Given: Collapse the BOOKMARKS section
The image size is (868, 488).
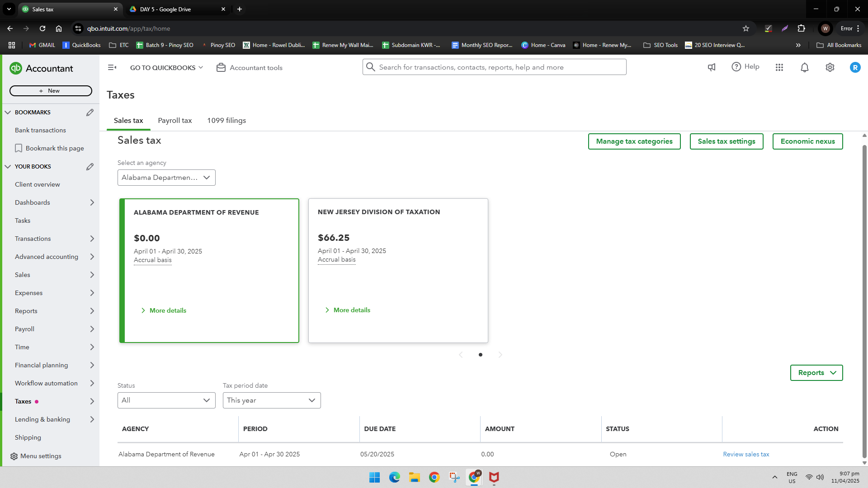Looking at the screenshot, I should pyautogui.click(x=8, y=112).
